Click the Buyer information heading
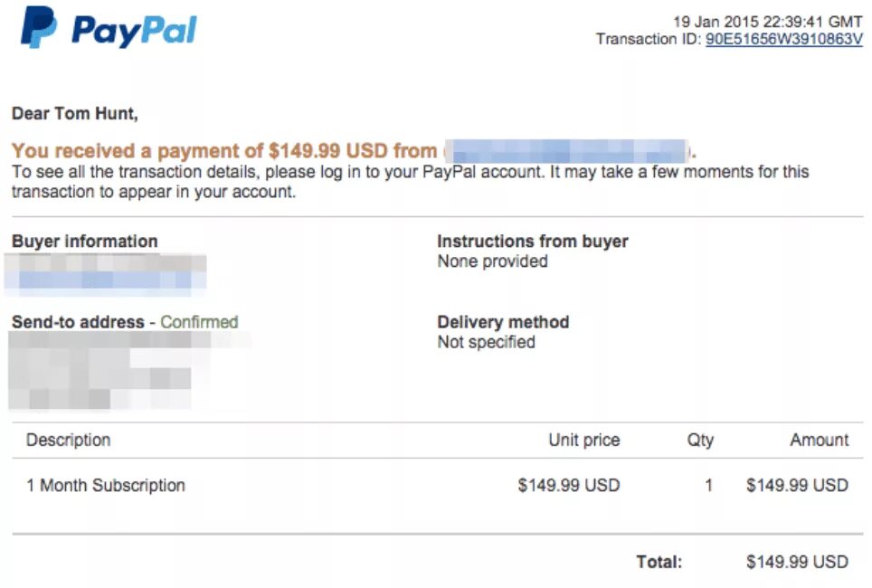 [84, 242]
